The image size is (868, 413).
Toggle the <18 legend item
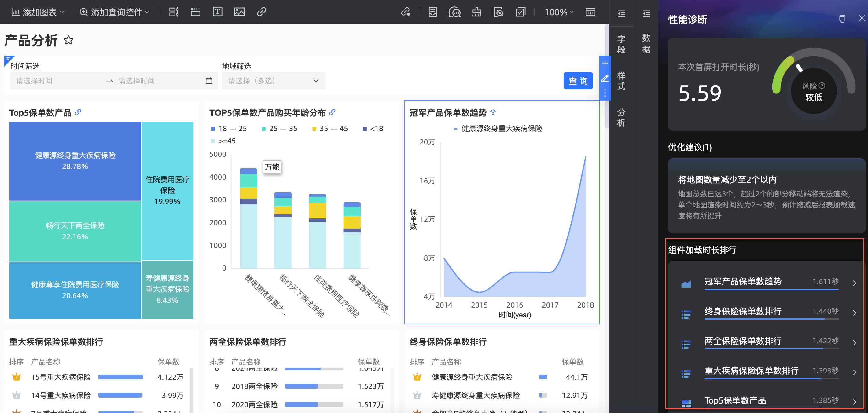click(x=373, y=129)
